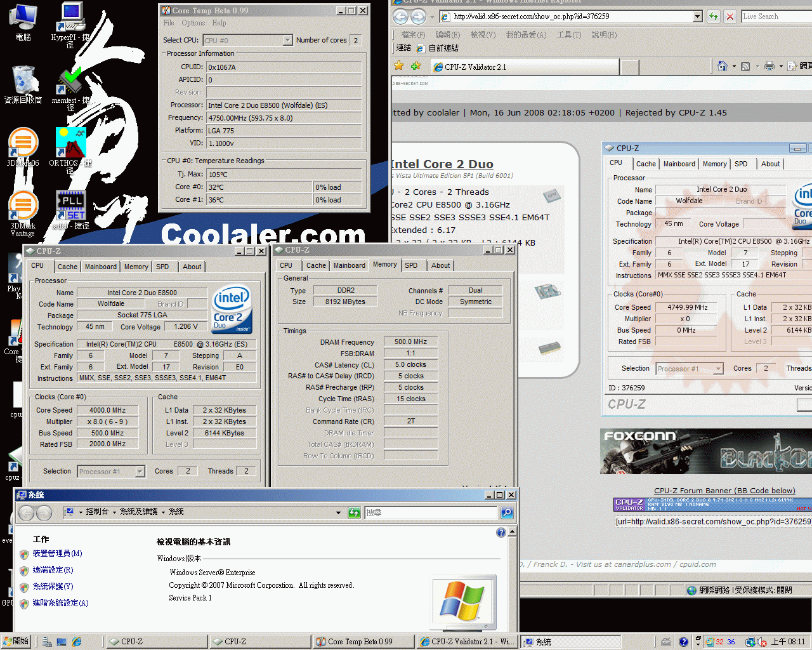Click CPU-Z Forum Banner link
Image resolution: width=812 pixels, height=650 pixels.
724,491
